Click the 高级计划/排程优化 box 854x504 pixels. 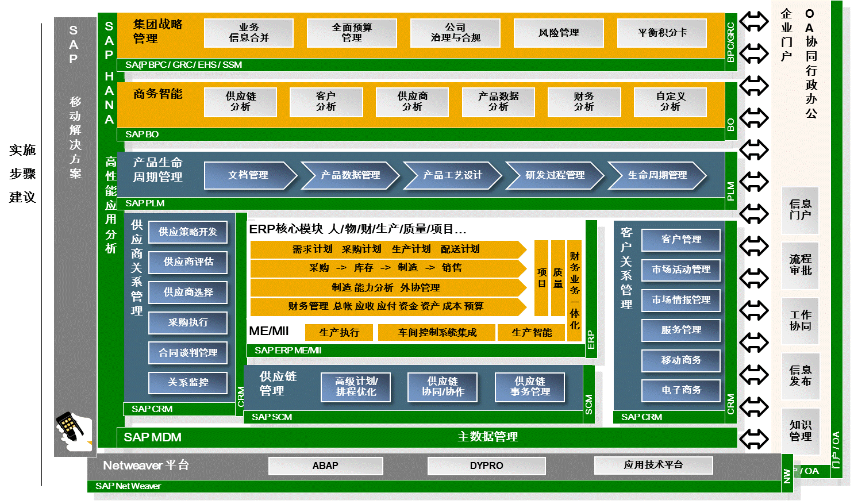(x=356, y=387)
